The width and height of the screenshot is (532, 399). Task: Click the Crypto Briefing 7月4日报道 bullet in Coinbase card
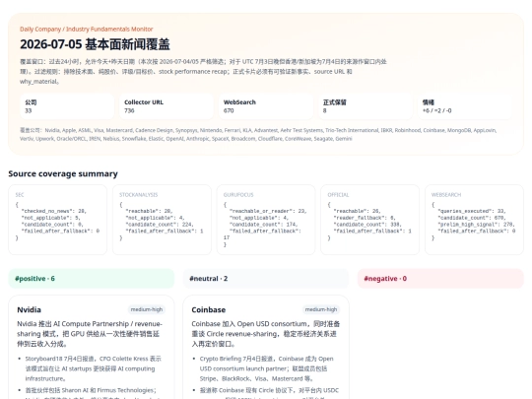(x=267, y=368)
